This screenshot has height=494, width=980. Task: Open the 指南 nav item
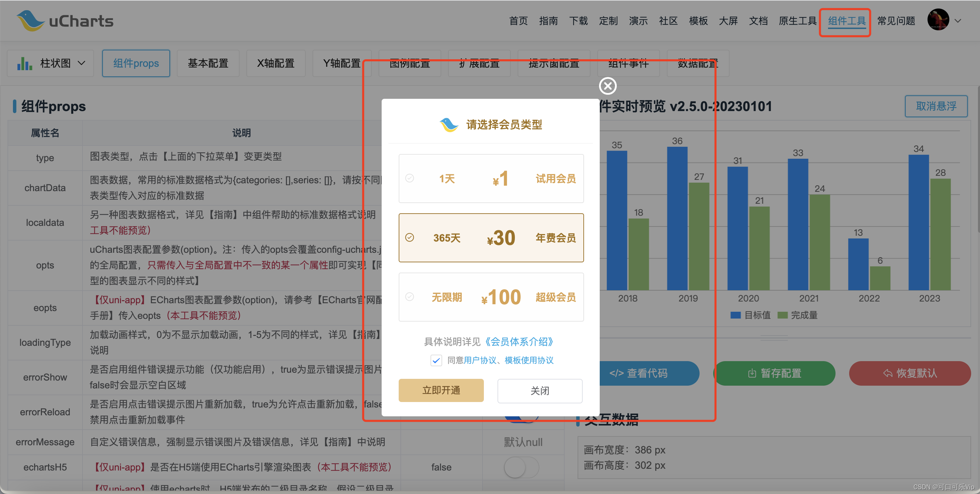548,21
